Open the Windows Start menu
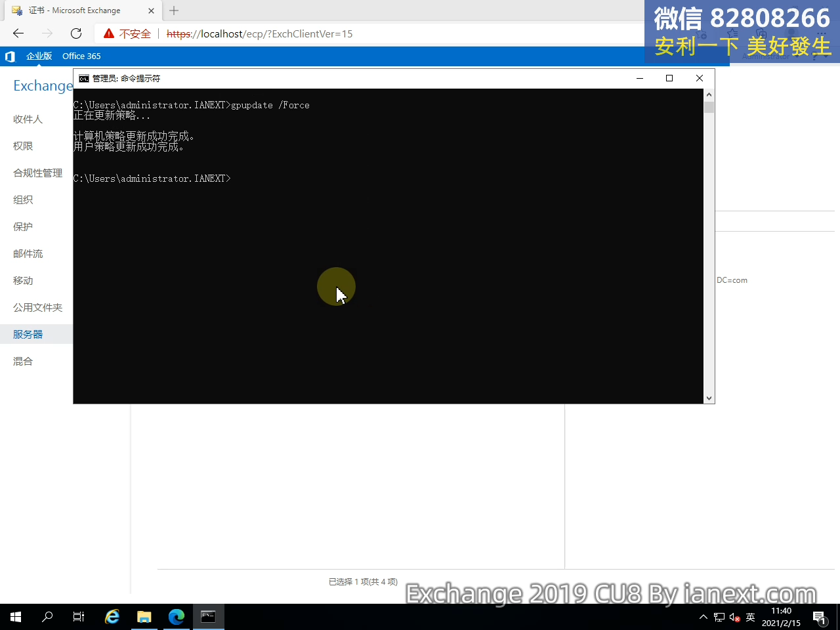 point(16,617)
